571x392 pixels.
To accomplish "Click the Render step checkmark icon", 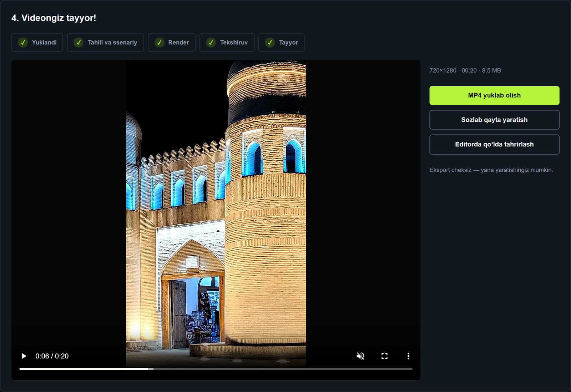I will coord(159,42).
